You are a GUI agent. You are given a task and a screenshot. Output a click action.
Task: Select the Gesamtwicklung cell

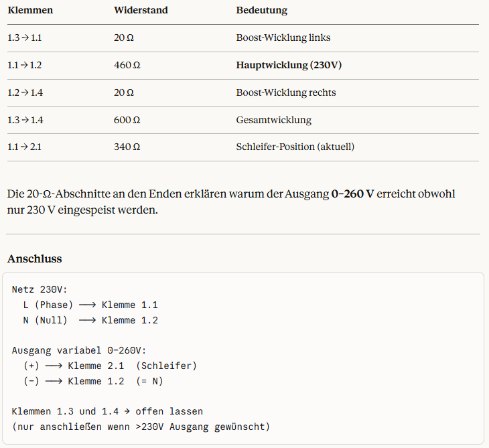[273, 120]
